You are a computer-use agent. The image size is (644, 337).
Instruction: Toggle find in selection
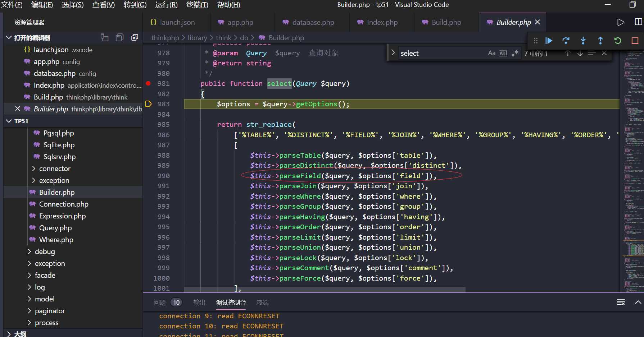(x=592, y=53)
